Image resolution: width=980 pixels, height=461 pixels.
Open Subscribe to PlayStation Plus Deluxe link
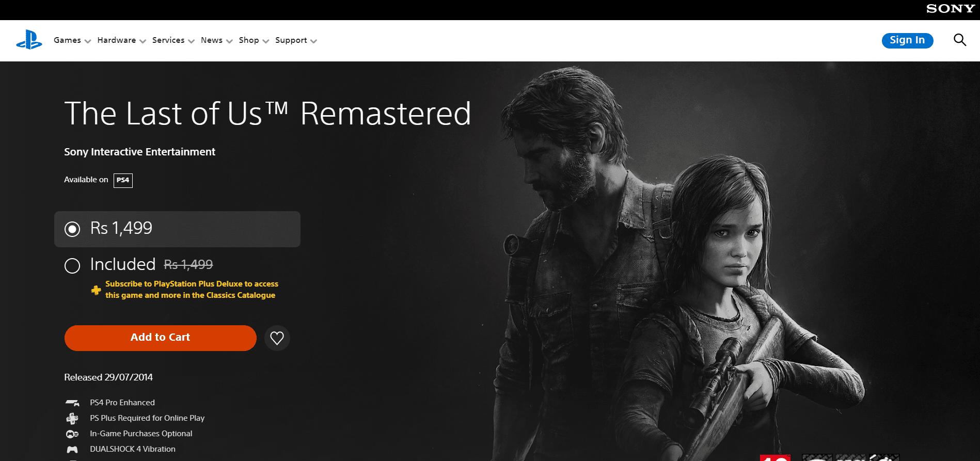pos(192,290)
